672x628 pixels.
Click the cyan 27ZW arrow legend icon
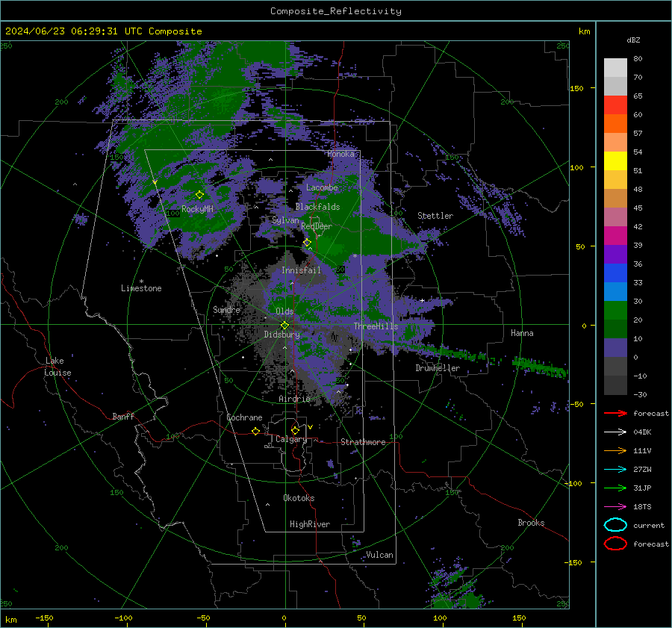tap(615, 470)
